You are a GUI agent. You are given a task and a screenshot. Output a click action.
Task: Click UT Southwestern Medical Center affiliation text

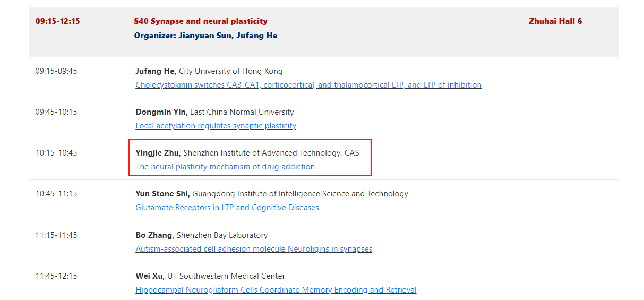(226, 276)
